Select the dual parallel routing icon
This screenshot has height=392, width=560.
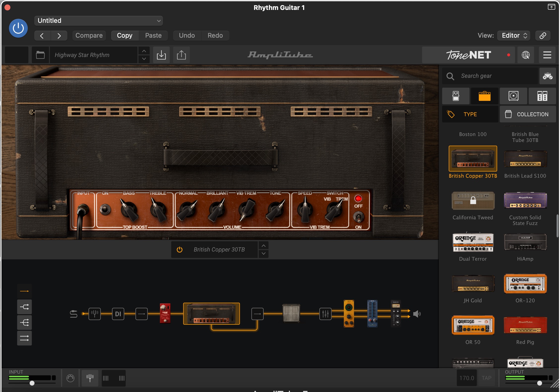(x=24, y=338)
